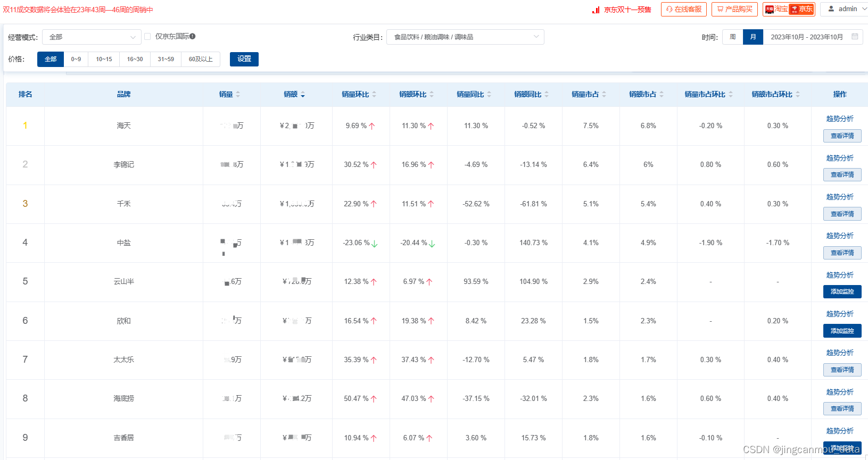The image size is (868, 460).
Task: Select the 月 time granularity
Action: pos(753,37)
